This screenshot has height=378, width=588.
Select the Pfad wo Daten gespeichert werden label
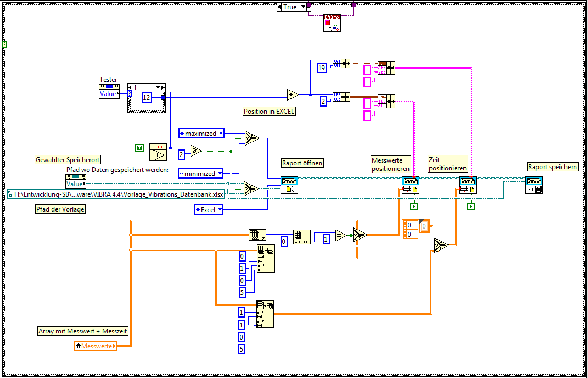[x=117, y=170]
